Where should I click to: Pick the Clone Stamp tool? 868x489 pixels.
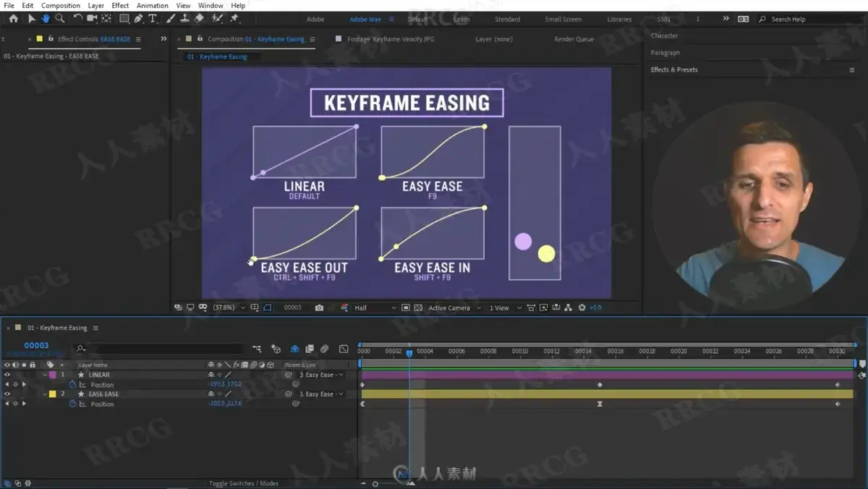[185, 19]
